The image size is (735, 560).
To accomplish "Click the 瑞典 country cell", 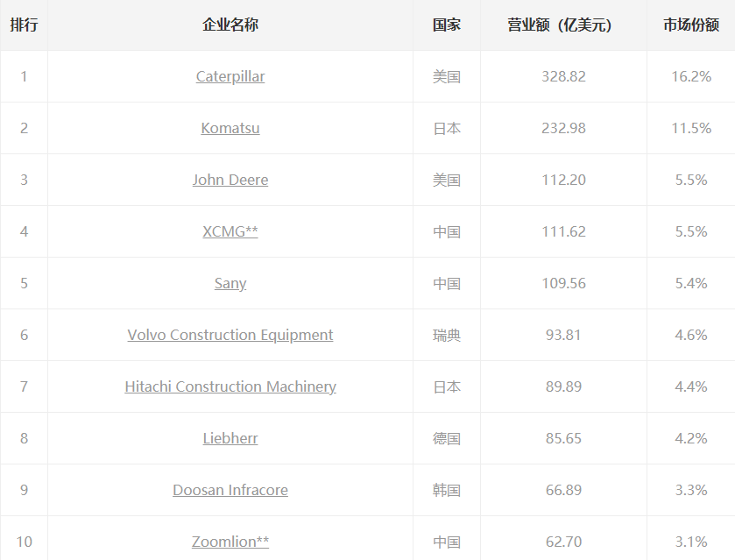I will 447,335.
